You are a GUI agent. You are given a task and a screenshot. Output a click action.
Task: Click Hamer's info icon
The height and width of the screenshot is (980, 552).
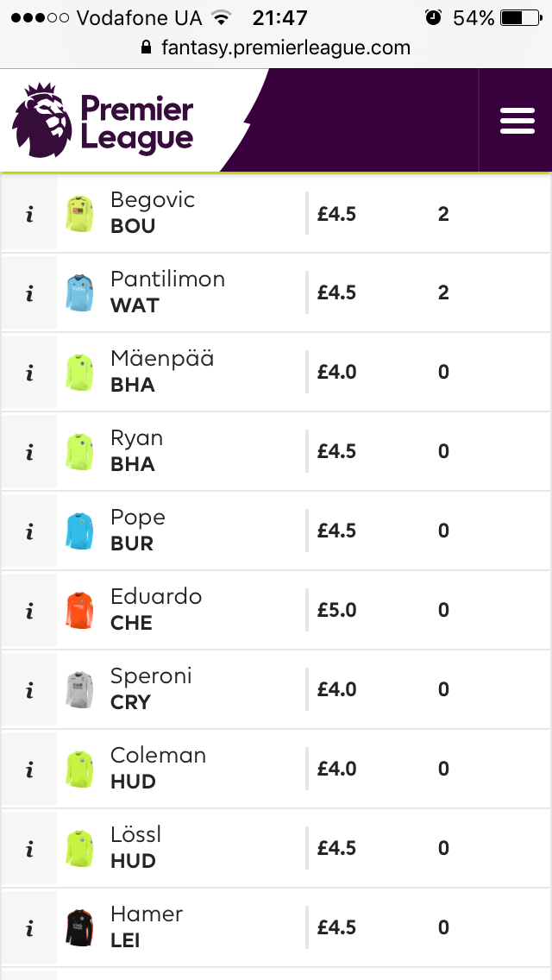click(x=28, y=928)
